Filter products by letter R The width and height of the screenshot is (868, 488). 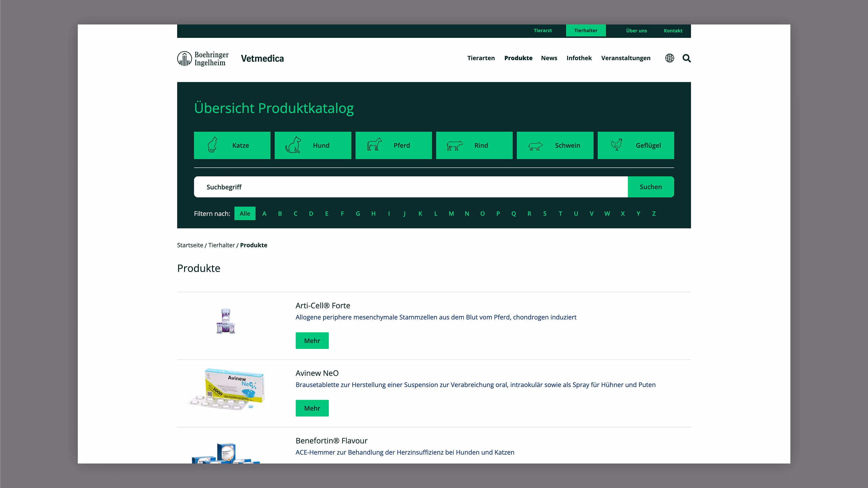(529, 214)
